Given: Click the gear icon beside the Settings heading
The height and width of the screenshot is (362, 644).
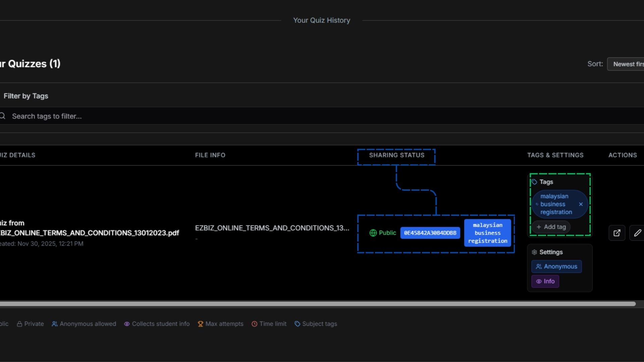Looking at the screenshot, I should [x=534, y=252].
